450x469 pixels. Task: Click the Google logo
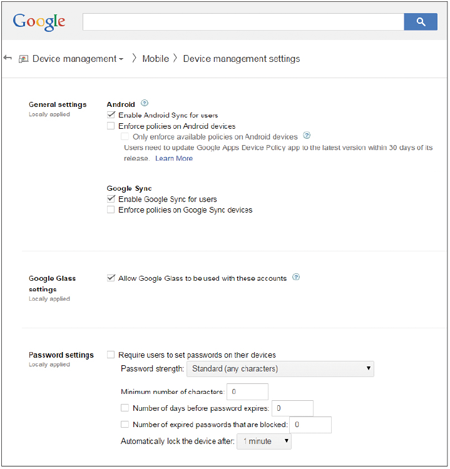pyautogui.click(x=39, y=22)
